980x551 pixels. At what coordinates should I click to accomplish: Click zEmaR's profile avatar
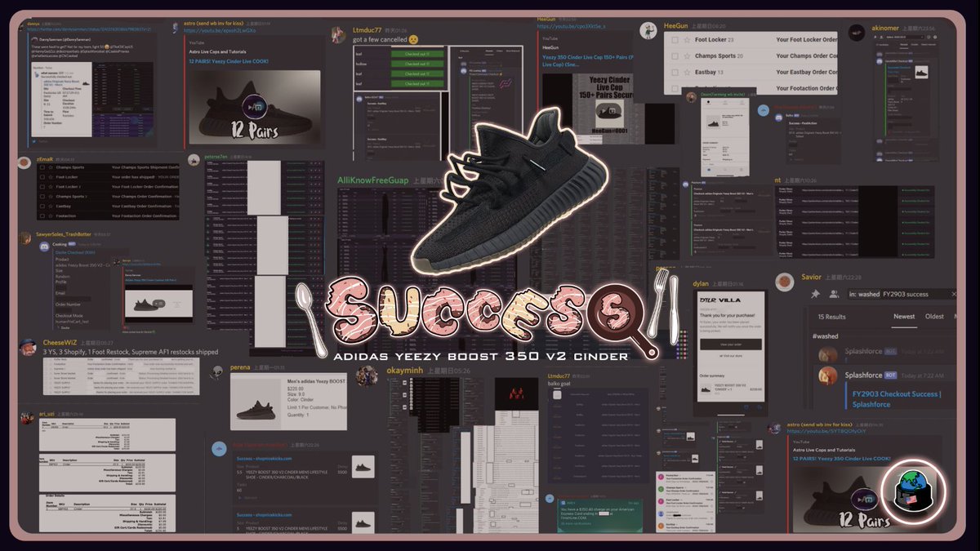pyautogui.click(x=26, y=164)
